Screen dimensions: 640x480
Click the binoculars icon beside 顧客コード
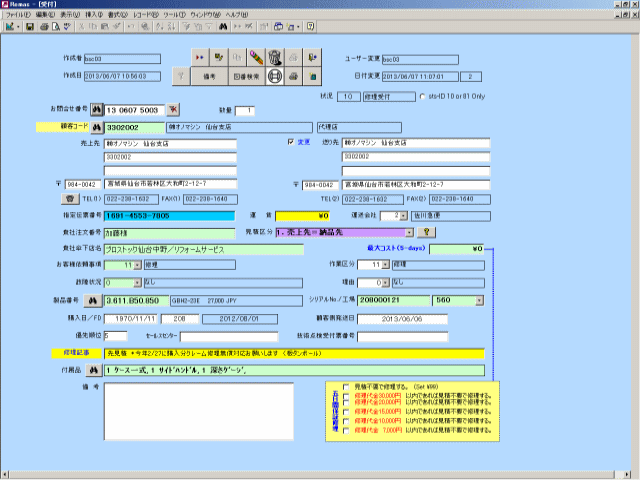[x=97, y=128]
